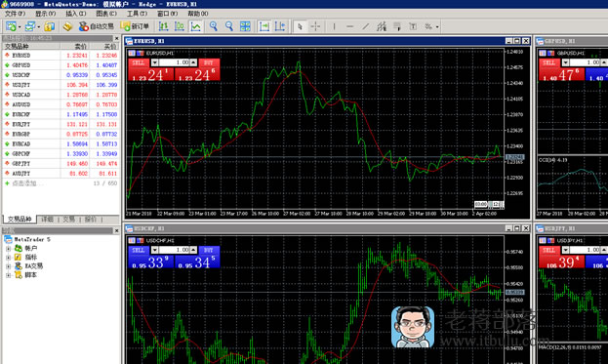608x364 pixels.
Task: Click SELL button on EURUSD chart
Action: [x=139, y=62]
